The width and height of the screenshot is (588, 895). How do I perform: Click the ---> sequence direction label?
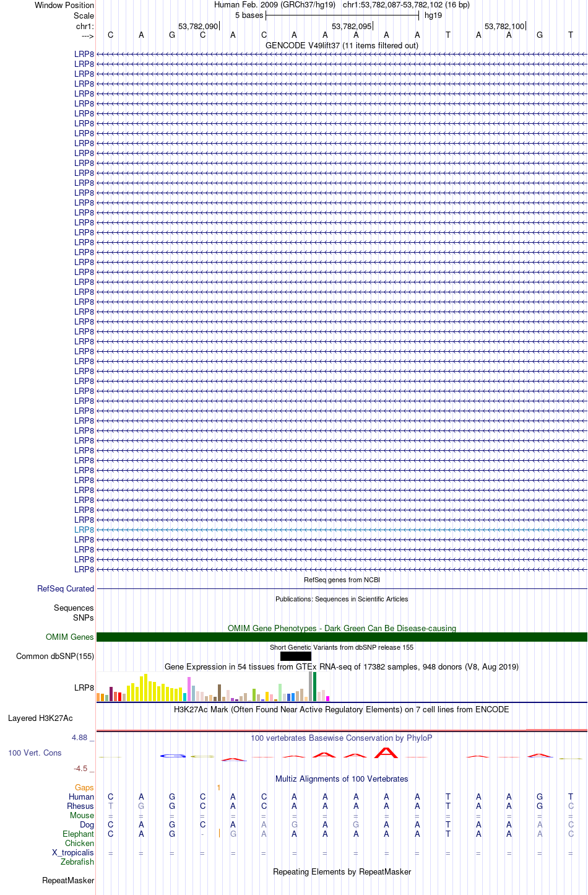[x=87, y=36]
